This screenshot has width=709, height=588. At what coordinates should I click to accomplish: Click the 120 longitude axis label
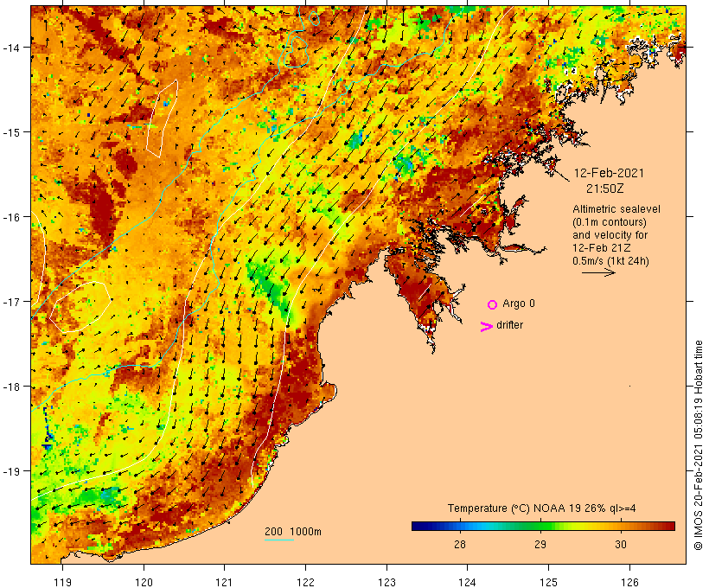tap(144, 582)
